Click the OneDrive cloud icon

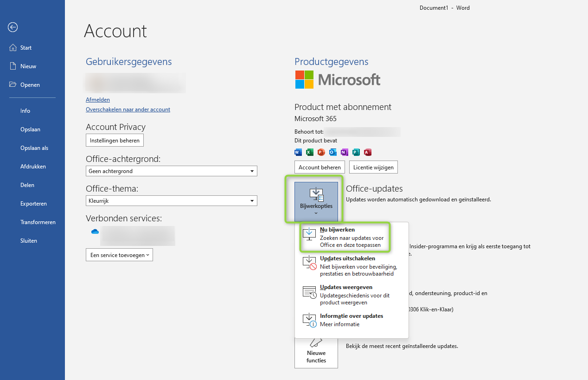[x=95, y=231]
